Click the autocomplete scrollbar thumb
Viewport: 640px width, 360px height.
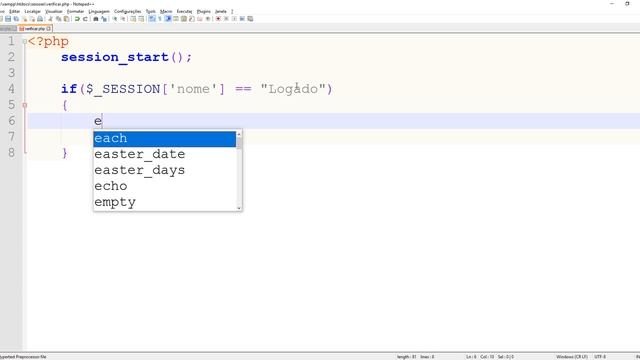(239, 143)
